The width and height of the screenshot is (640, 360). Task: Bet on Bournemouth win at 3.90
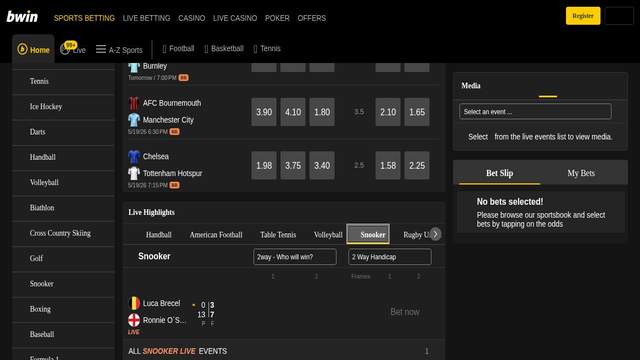(264, 112)
